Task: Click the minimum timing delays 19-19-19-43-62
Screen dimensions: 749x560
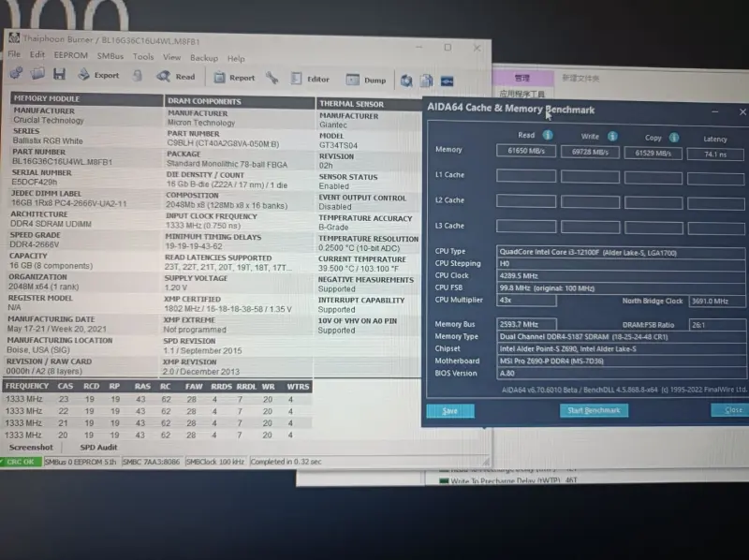Action: [x=194, y=246]
